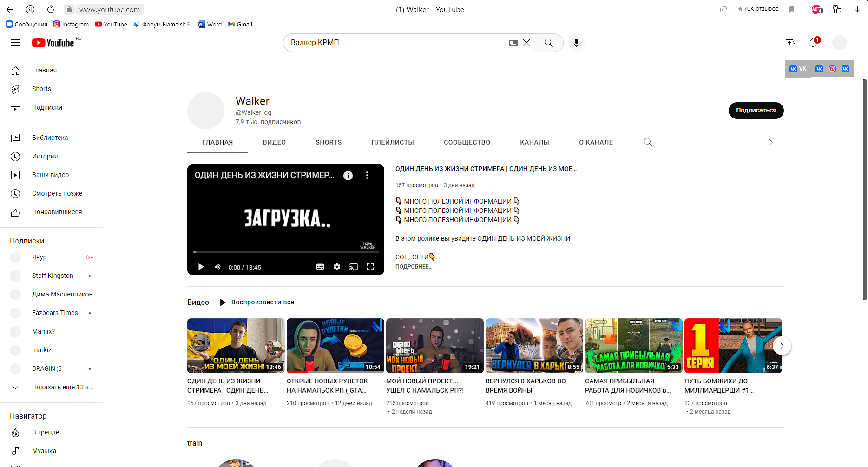
Task: Open Понравившиеся in the sidebar
Action: click(x=53, y=212)
